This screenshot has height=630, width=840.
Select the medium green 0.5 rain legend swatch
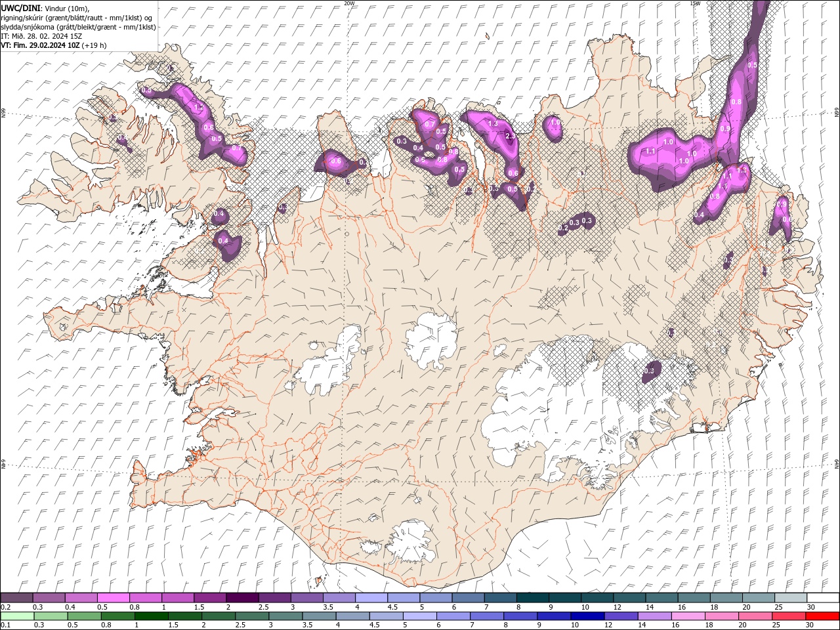tap(85, 616)
